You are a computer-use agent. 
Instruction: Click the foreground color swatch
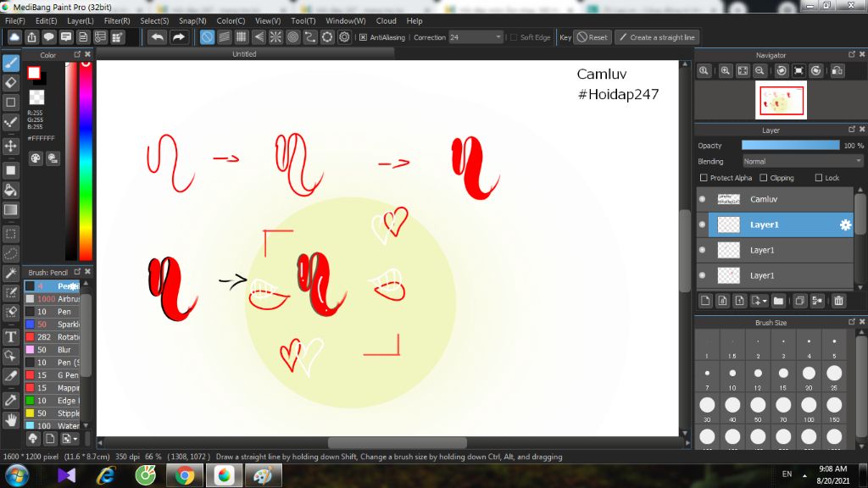click(34, 73)
